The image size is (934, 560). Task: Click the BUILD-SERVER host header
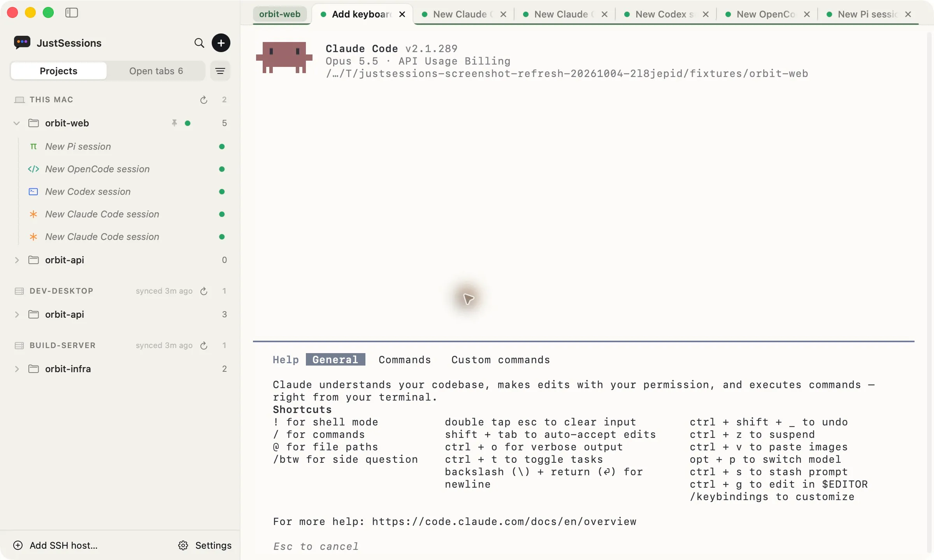tap(63, 346)
